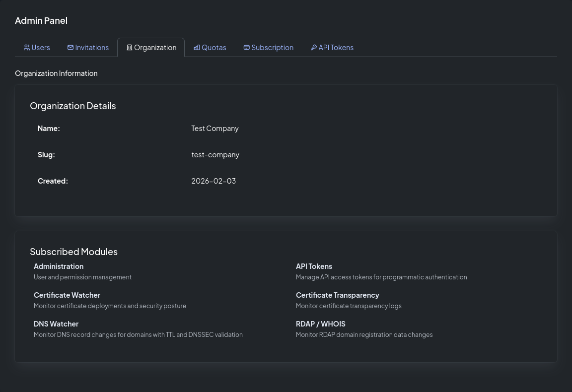Click the Certificate Transparency module title

click(x=338, y=295)
